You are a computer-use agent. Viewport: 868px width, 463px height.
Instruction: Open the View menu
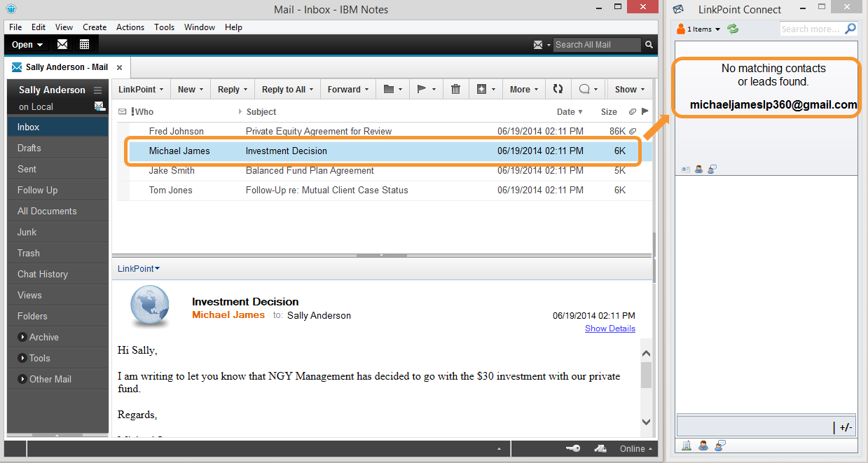click(x=64, y=27)
